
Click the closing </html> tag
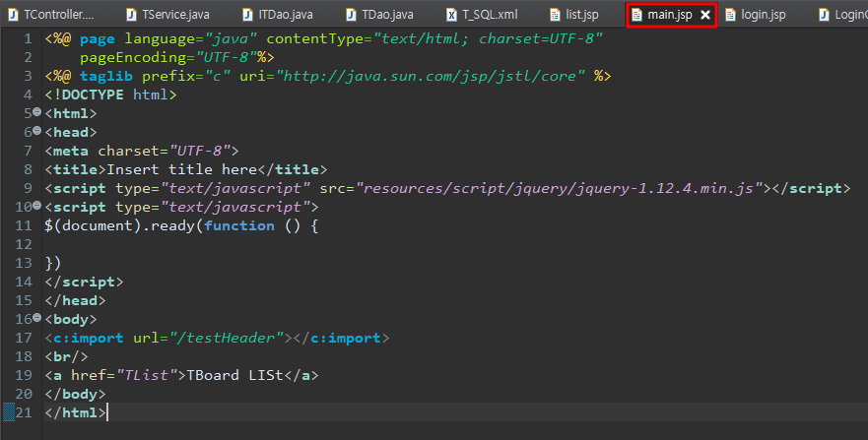pyautogui.click(x=75, y=412)
